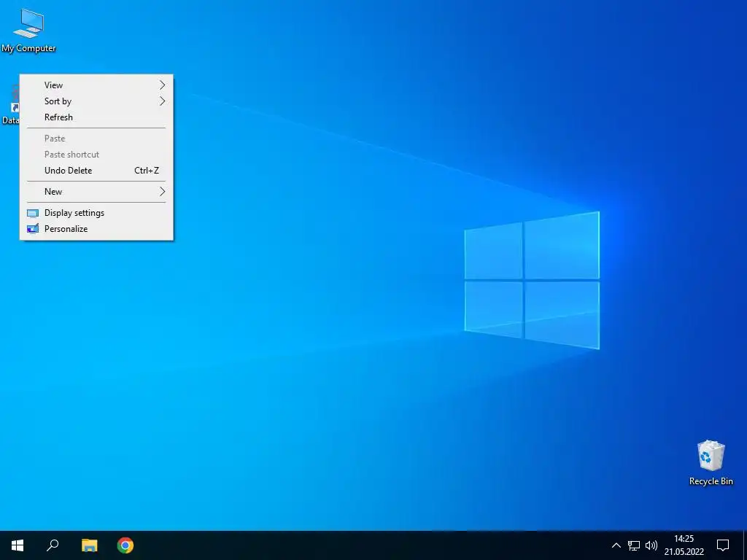This screenshot has width=747, height=560.
Task: Open the Action Center notifications icon
Action: click(x=723, y=545)
